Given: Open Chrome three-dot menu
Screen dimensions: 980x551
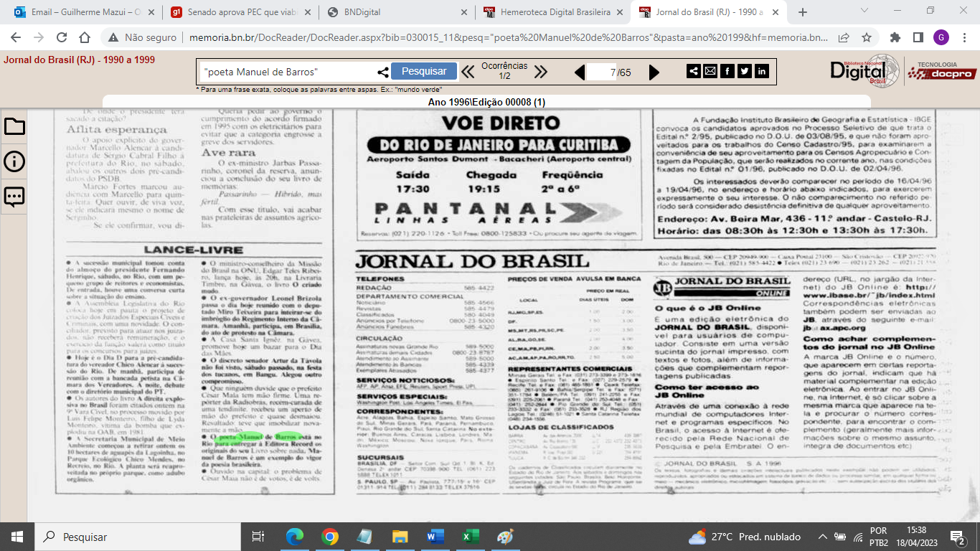Looking at the screenshot, I should click(x=963, y=37).
